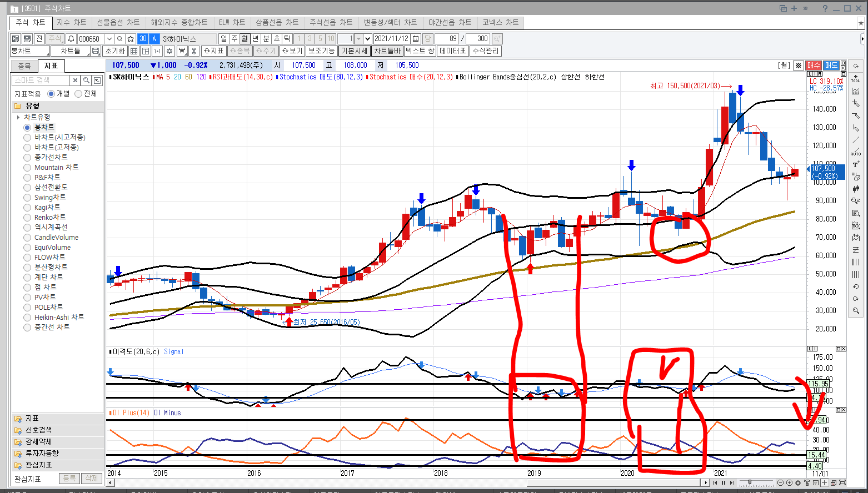Expand the 신호검색 accordion section
Viewport: 868px width, 493px height.
57,430
